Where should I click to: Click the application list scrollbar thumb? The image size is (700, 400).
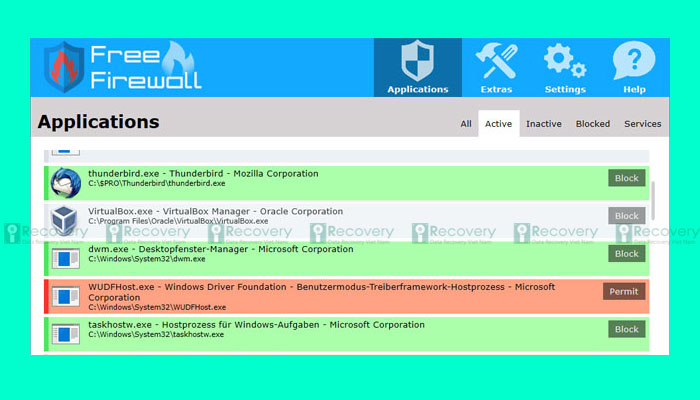pyautogui.click(x=653, y=200)
